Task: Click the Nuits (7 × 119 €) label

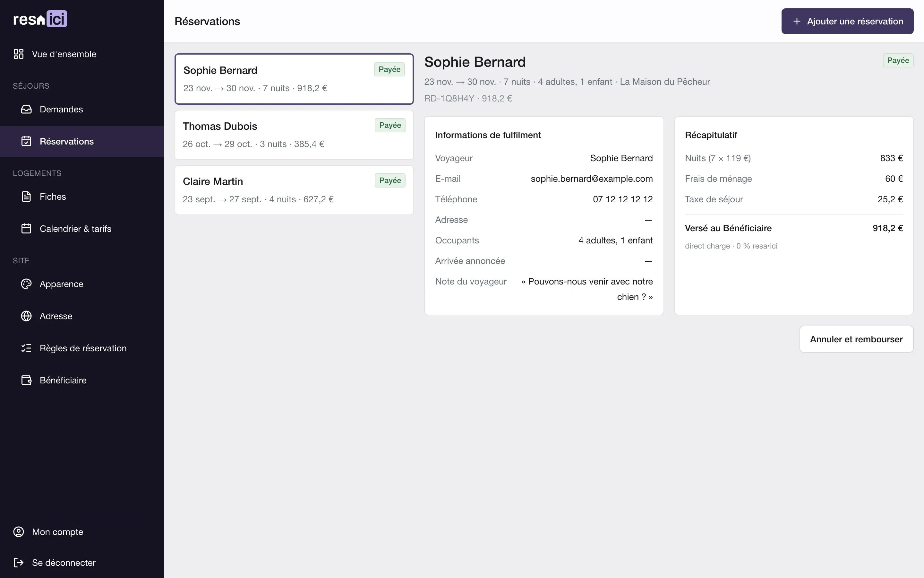Action: (x=718, y=158)
